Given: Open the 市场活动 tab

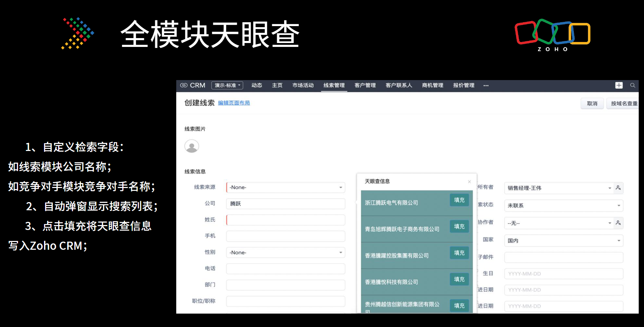Looking at the screenshot, I should pos(303,85).
